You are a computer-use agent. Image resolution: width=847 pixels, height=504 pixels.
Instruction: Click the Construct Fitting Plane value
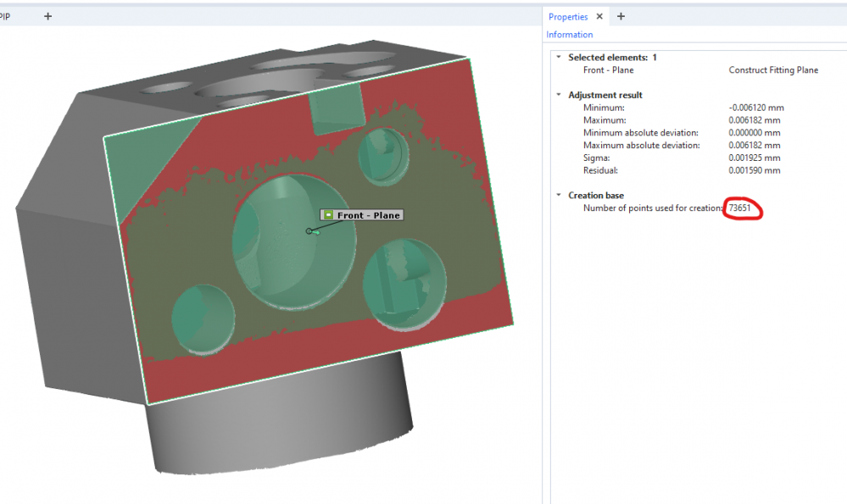pyautogui.click(x=773, y=70)
